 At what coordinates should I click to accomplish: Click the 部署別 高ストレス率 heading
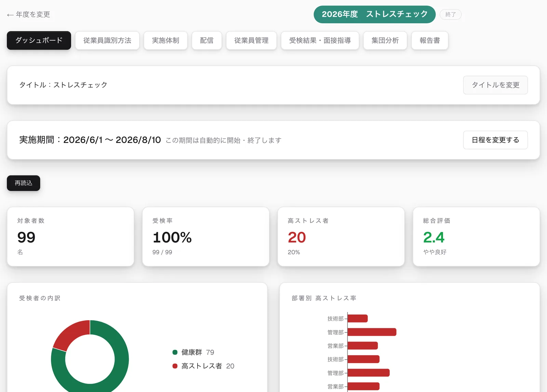coord(324,298)
